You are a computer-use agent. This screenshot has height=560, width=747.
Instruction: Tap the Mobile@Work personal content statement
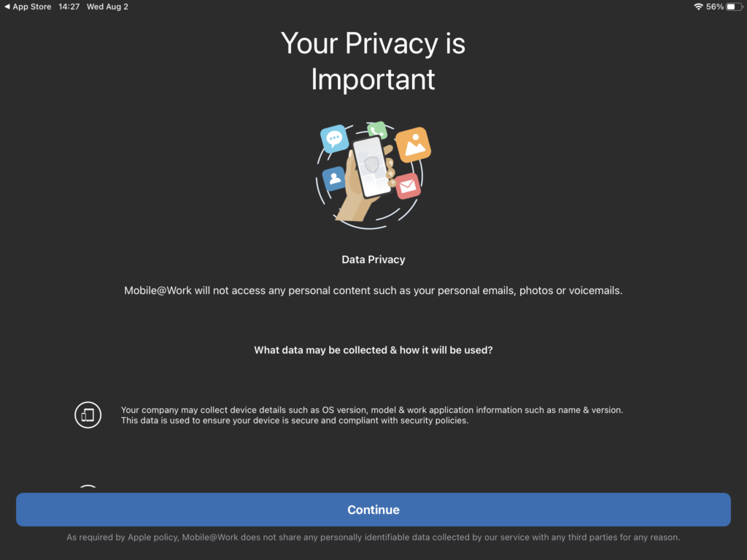[x=373, y=290]
